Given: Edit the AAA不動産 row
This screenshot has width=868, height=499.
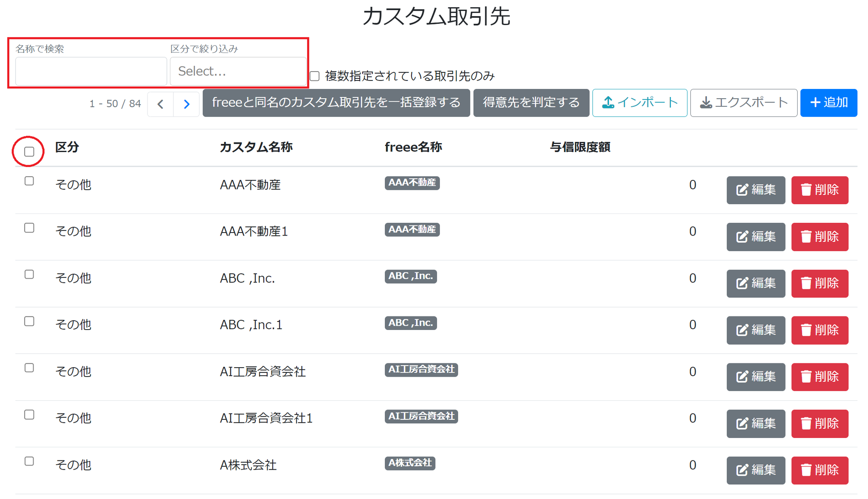Looking at the screenshot, I should 756,190.
